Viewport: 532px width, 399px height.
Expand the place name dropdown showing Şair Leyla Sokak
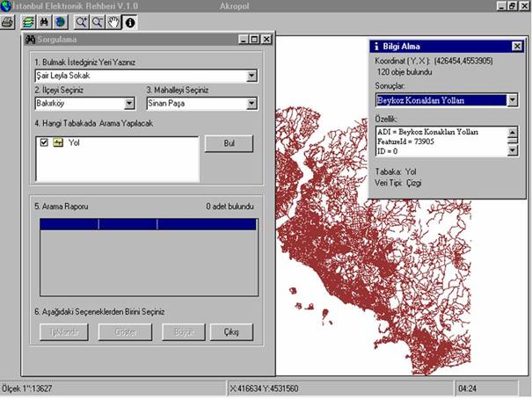click(251, 76)
